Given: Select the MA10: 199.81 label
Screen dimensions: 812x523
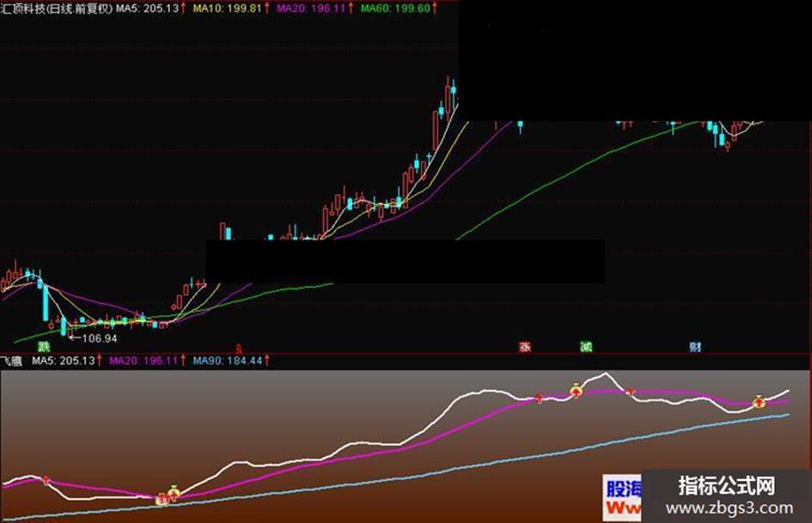Looking at the screenshot, I should coord(228,9).
